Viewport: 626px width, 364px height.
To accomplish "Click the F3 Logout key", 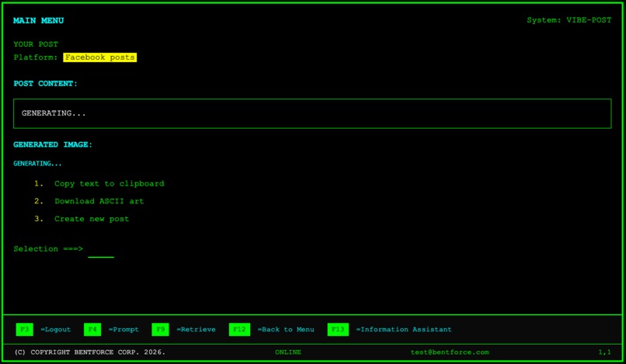I will 24,329.
